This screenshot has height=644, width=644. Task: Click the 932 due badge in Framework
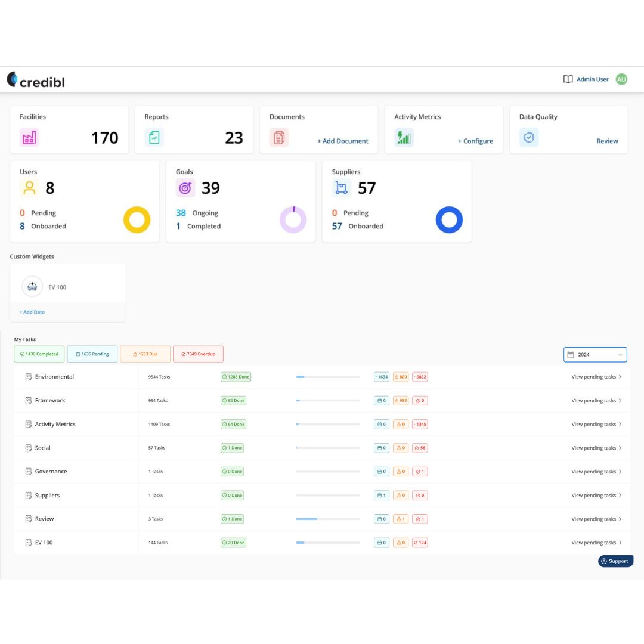pos(401,401)
